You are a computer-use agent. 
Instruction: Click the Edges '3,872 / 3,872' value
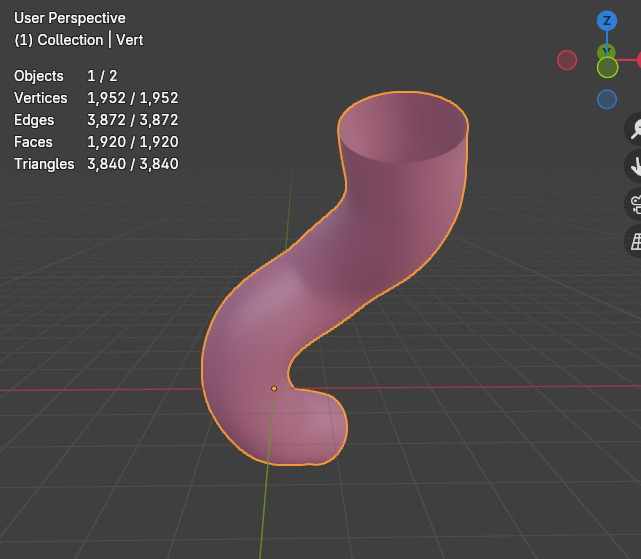pos(133,120)
